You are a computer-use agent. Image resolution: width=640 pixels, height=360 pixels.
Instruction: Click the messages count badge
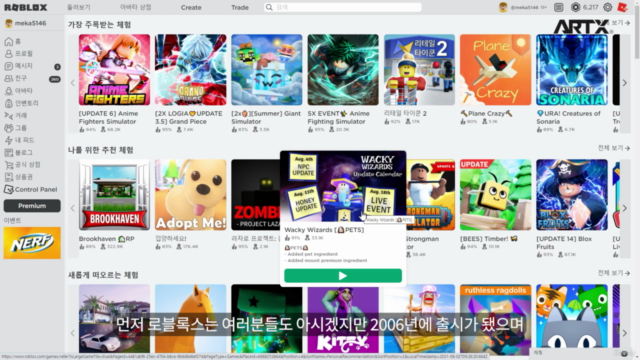click(x=57, y=67)
